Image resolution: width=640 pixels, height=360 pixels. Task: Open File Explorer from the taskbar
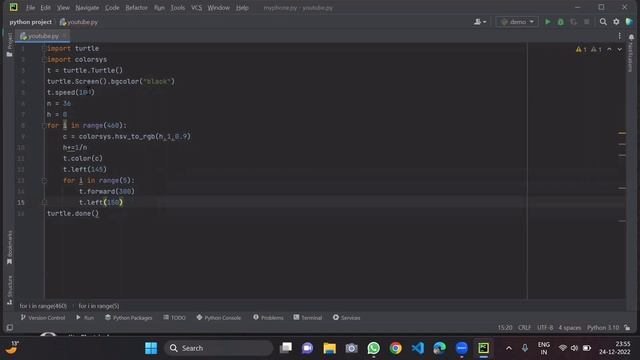329,348
